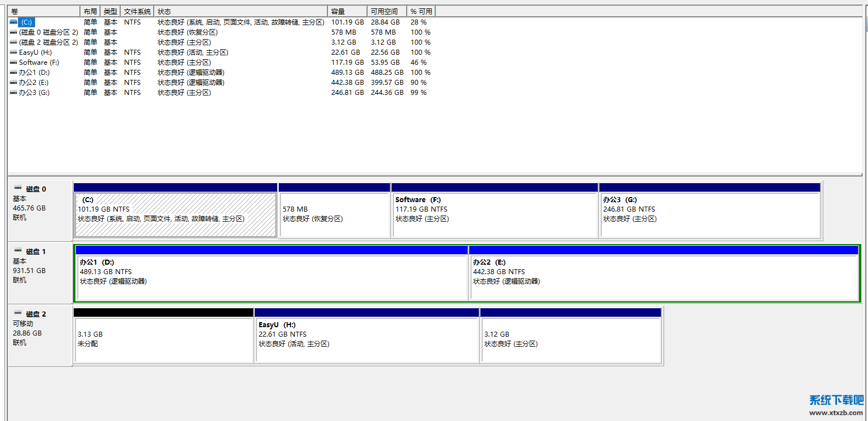The height and width of the screenshot is (421, 868).
Task: Click the drive icon beside the 办公3 (G:) row
Action: click(14, 93)
